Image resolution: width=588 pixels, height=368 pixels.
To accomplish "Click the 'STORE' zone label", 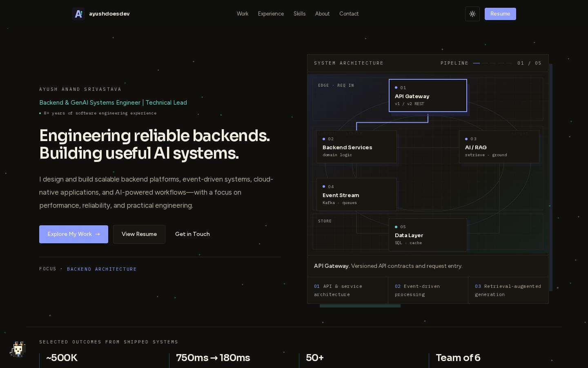I will click(x=325, y=221).
